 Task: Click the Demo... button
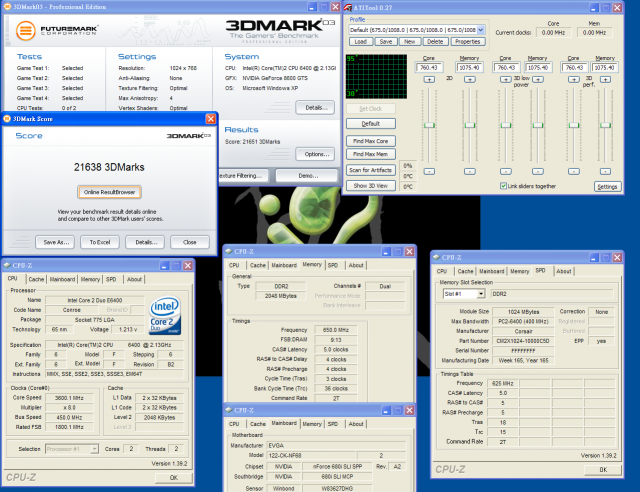[x=307, y=176]
